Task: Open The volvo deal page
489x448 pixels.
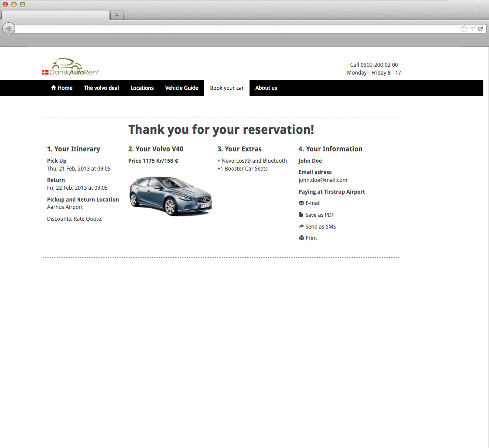Action: pos(101,88)
